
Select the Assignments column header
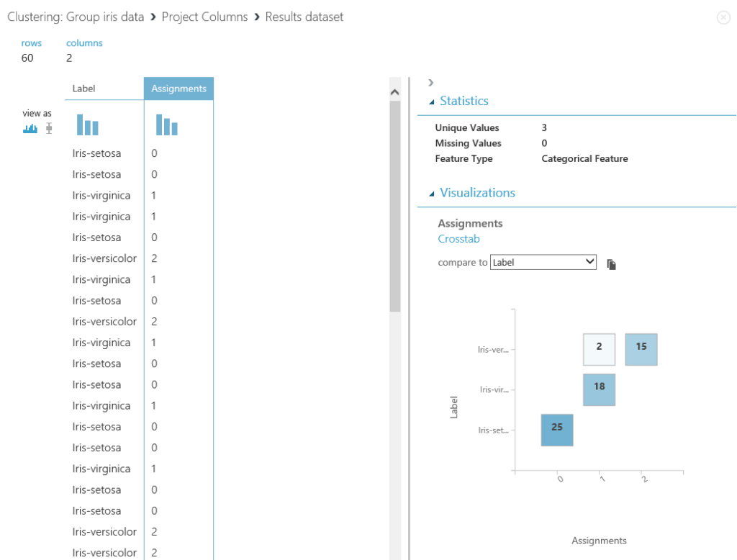[178, 88]
